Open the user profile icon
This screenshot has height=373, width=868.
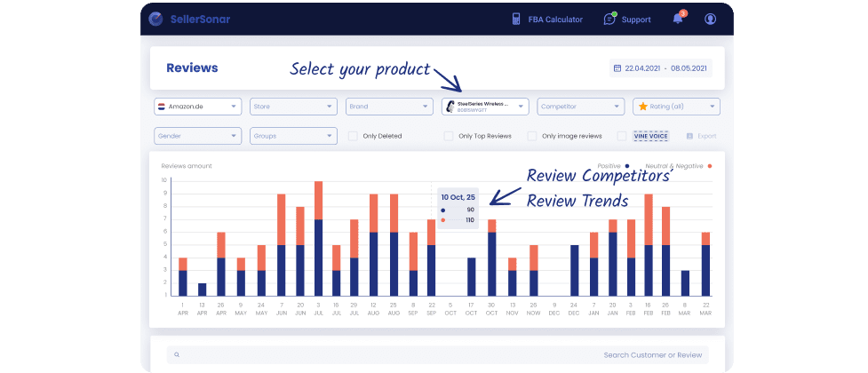coord(710,19)
